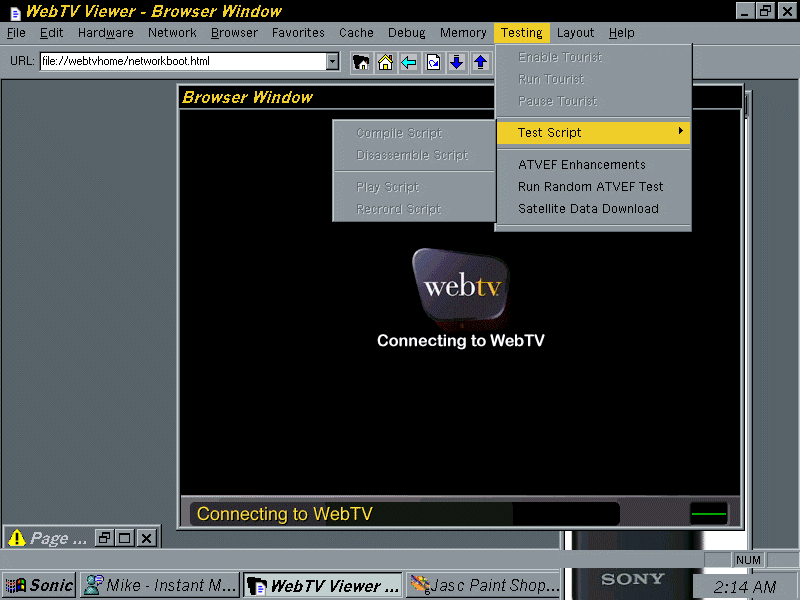Select ATVEF Enhancements menu item
Viewport: 800px width, 600px height.
(582, 165)
